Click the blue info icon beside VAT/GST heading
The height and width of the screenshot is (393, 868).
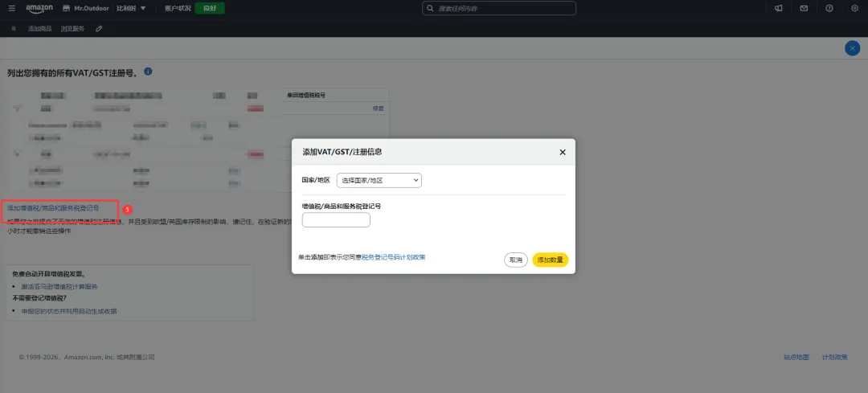(x=148, y=72)
